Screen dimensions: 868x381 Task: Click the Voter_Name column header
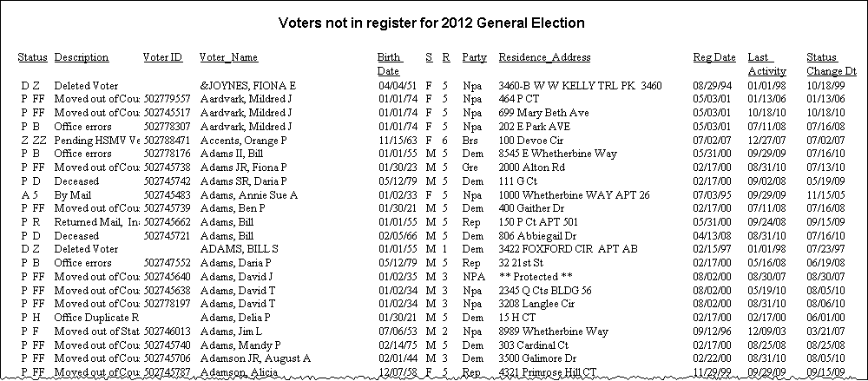click(228, 58)
